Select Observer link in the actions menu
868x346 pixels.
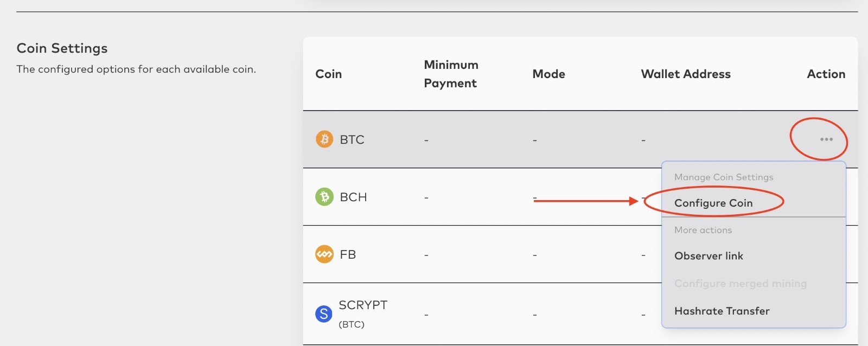pos(709,256)
